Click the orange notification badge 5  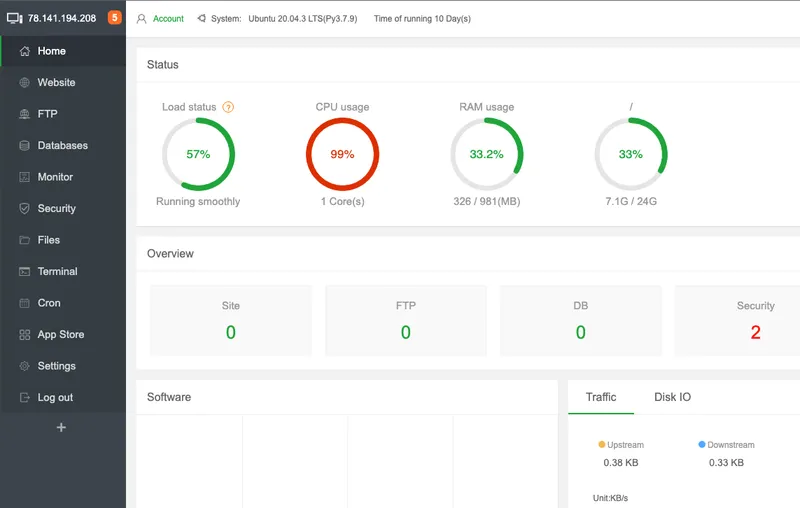[x=115, y=18]
